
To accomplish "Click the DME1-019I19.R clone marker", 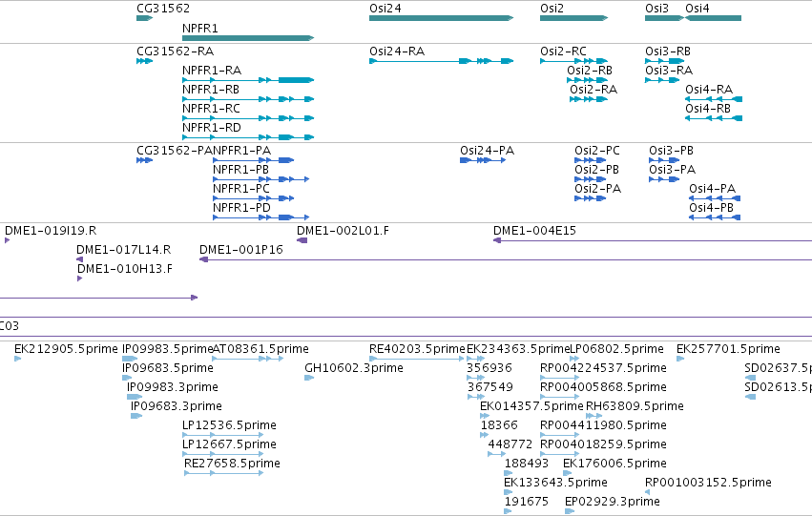I will pyautogui.click(x=8, y=240).
